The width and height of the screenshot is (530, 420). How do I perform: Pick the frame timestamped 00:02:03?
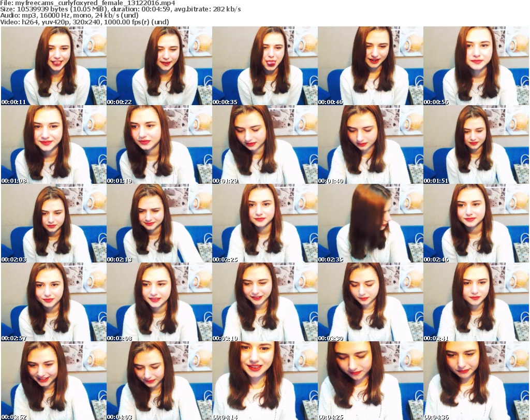click(x=54, y=223)
